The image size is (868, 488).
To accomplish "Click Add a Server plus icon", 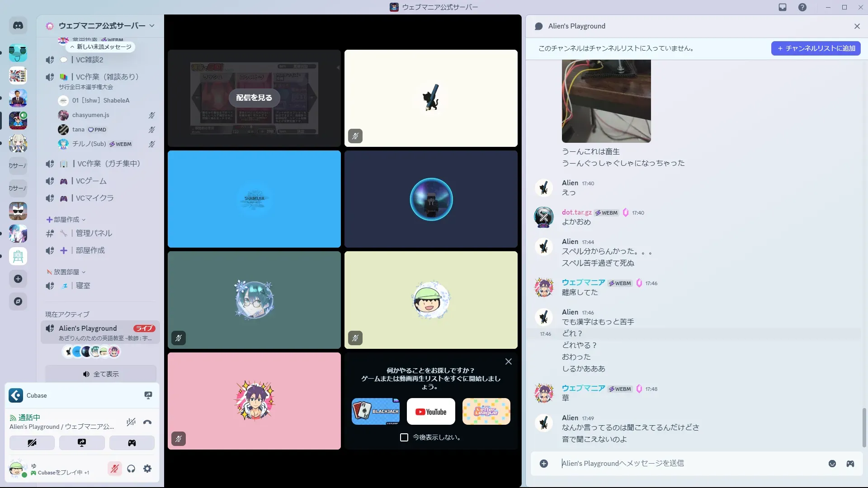I will pos(18,279).
